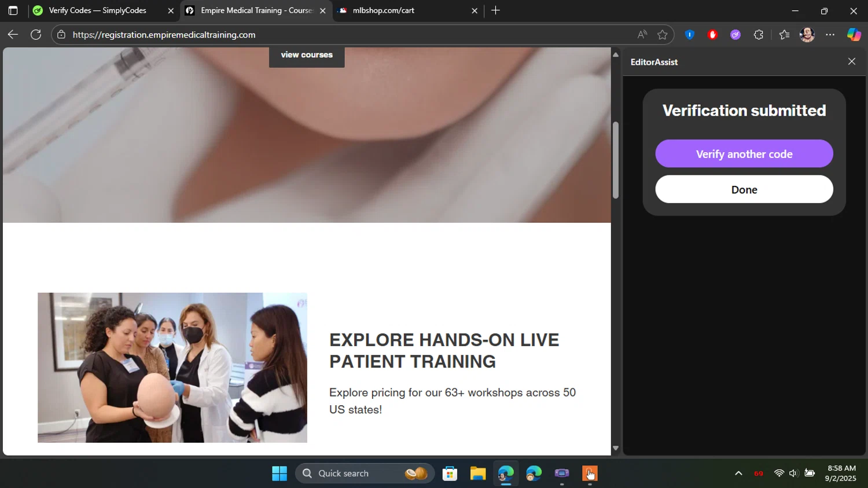Reload the current page

click(x=36, y=35)
